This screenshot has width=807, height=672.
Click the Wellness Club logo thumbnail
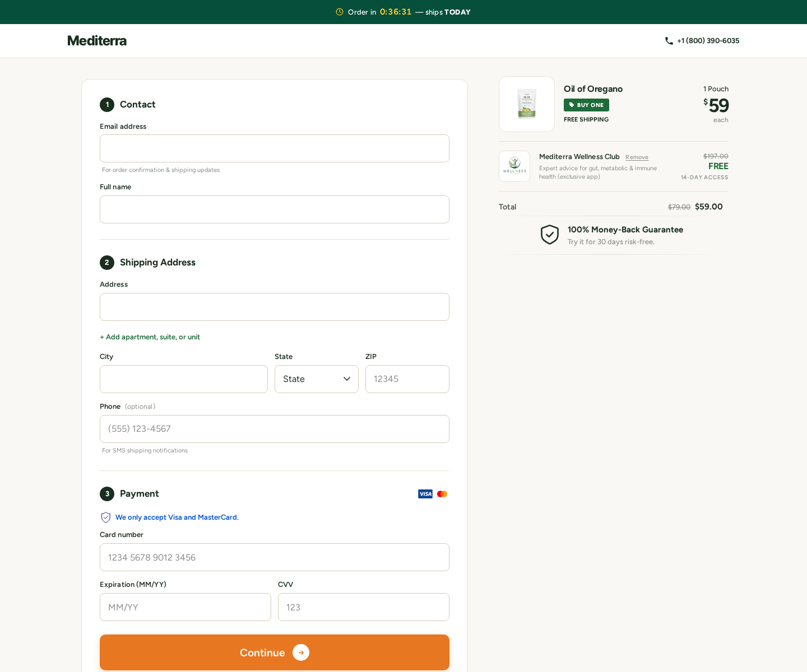tap(514, 166)
